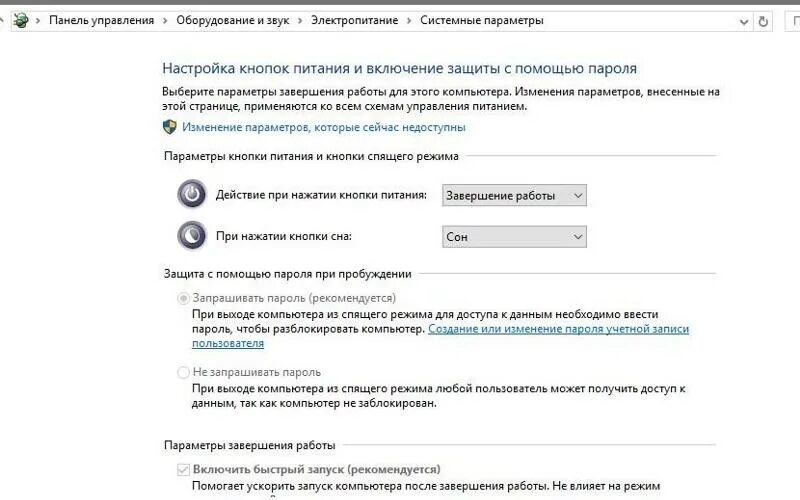800x500 pixels.
Task: Expand chevron after Панель управления breadcrumb
Action: coord(165,21)
